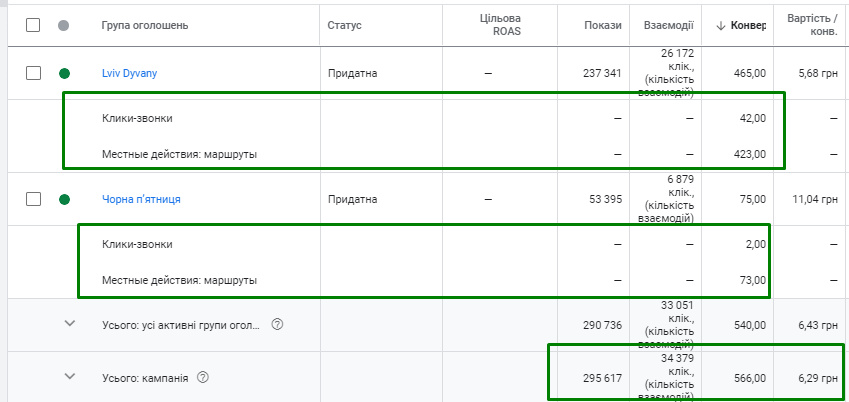Check the select-all header checkbox
849x402 pixels.
(x=33, y=25)
